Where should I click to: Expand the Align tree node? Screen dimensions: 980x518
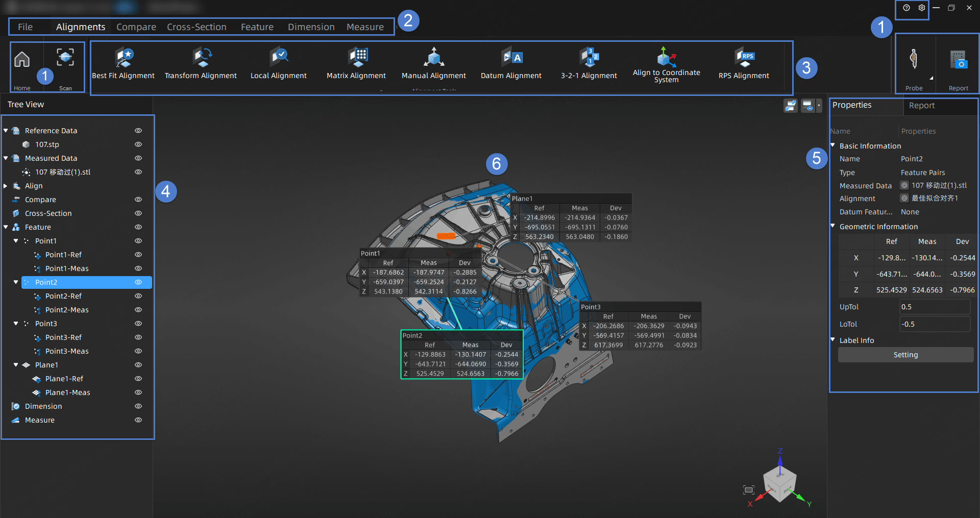tap(6, 186)
